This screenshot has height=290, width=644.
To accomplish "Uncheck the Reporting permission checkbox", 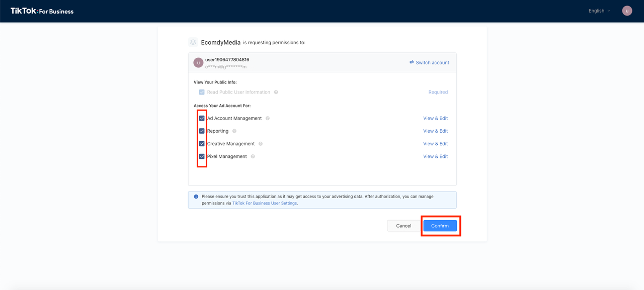I will [x=202, y=131].
